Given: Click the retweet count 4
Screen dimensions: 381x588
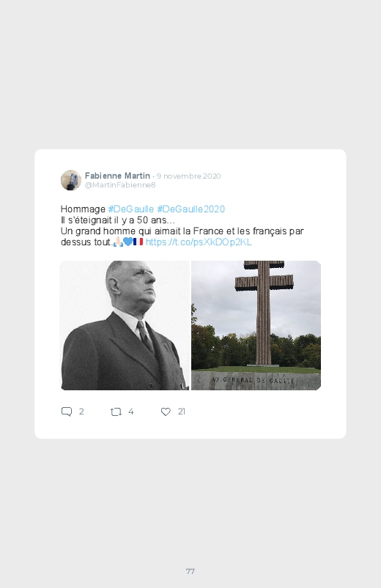Looking at the screenshot, I should tap(131, 412).
